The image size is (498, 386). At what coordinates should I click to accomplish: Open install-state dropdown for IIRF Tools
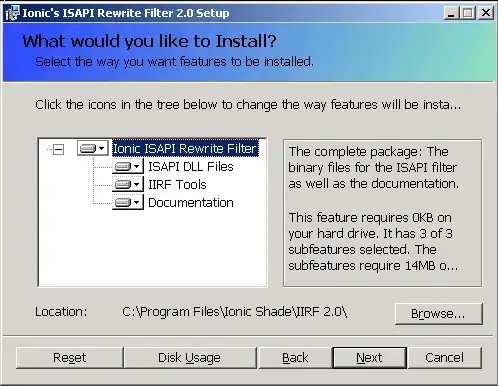click(128, 184)
